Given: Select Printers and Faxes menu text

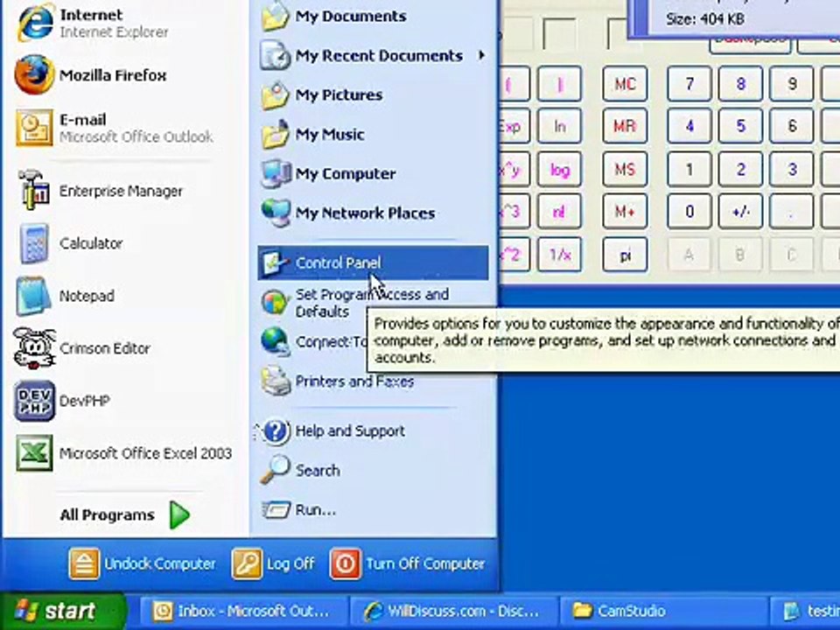Looking at the screenshot, I should point(354,381).
